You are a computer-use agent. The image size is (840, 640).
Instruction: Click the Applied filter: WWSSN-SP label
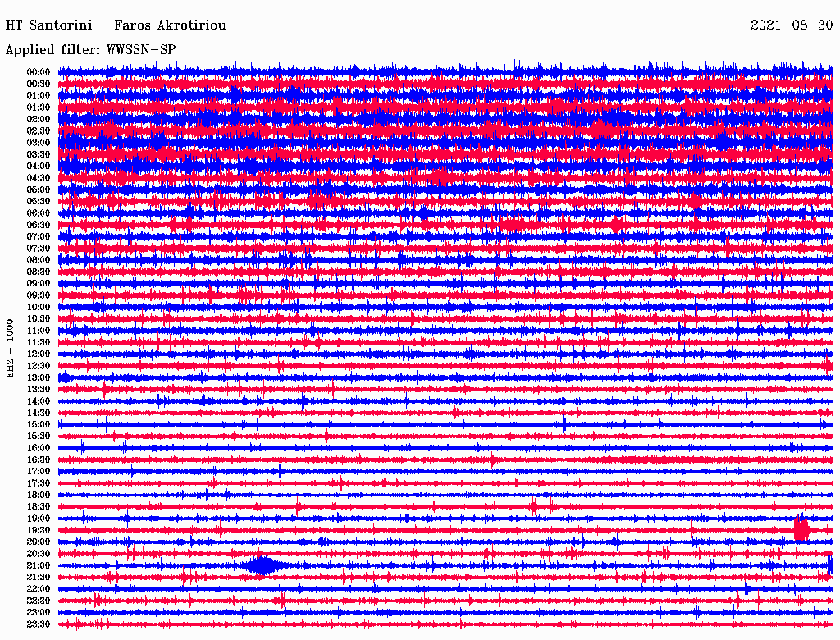pyautogui.click(x=90, y=50)
